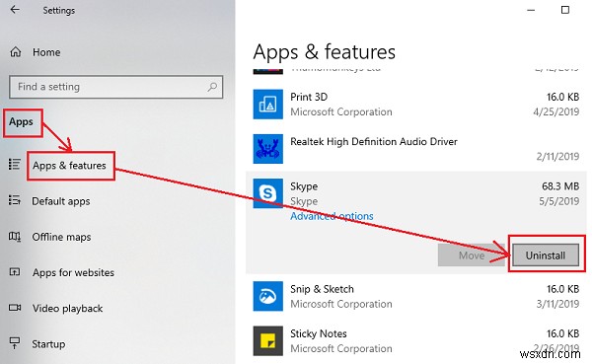The height and width of the screenshot is (364, 592).
Task: Select the Snip & Sketch entry
Action: pos(415,296)
